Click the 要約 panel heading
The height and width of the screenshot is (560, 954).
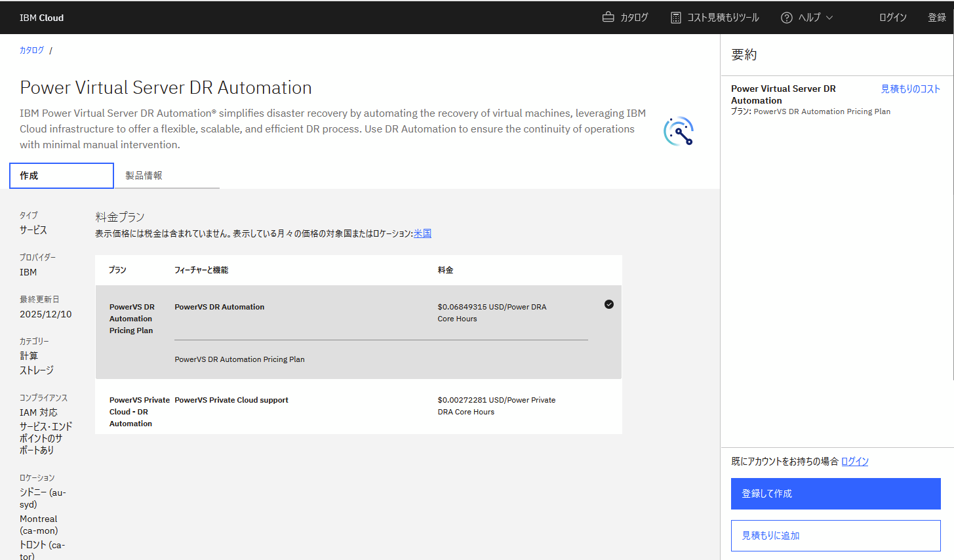pos(744,55)
